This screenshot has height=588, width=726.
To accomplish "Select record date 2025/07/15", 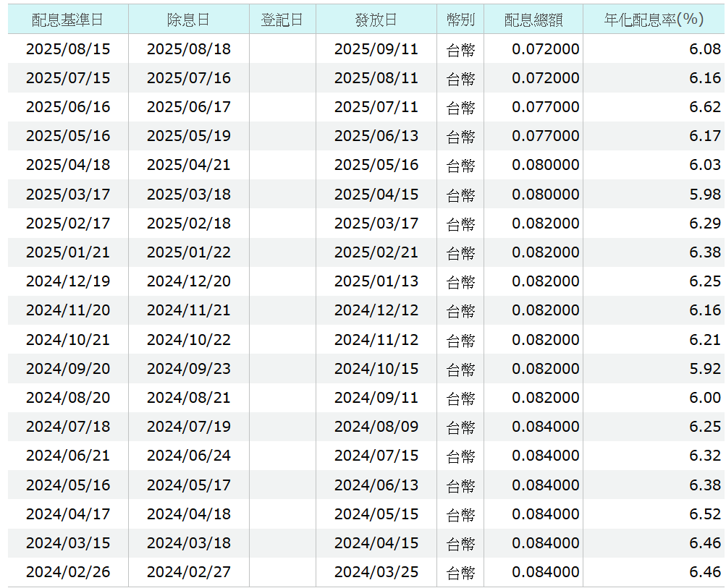I will coord(68,78).
